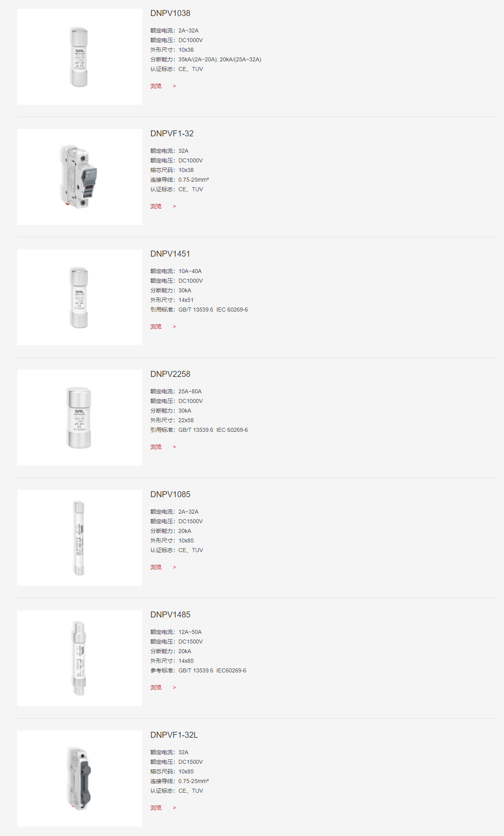Image resolution: width=504 pixels, height=836 pixels.
Task: Open the DNPVF1-32L fuse holder image
Action: (79, 778)
